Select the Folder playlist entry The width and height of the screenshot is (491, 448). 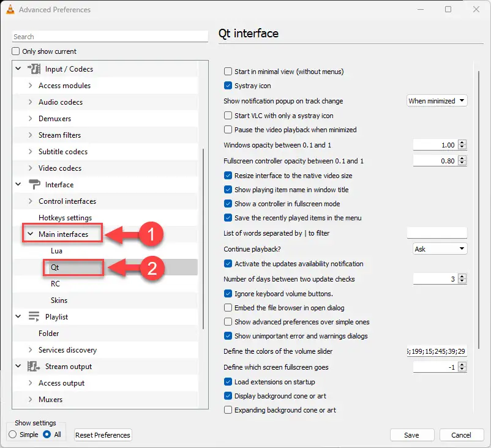click(48, 334)
